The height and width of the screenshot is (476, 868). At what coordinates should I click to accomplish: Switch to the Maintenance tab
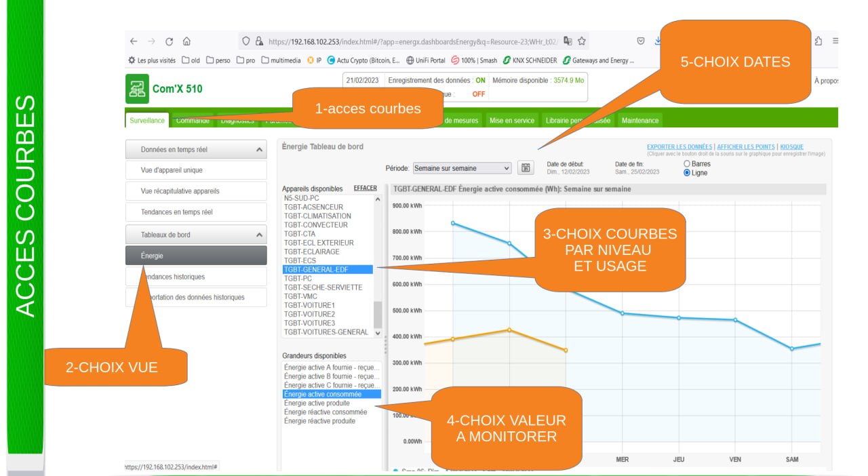(639, 121)
